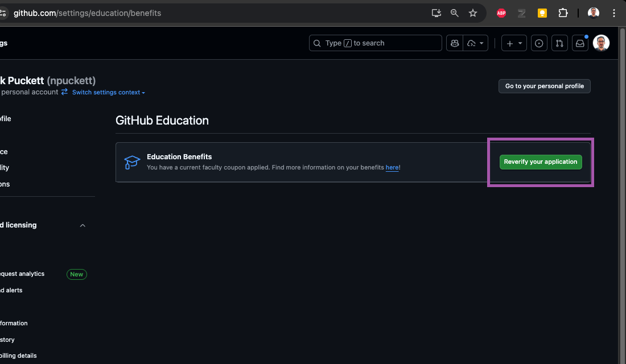Screen dimensions: 626x364
Task: Click the New badge in sidebar
Action: coord(77,274)
